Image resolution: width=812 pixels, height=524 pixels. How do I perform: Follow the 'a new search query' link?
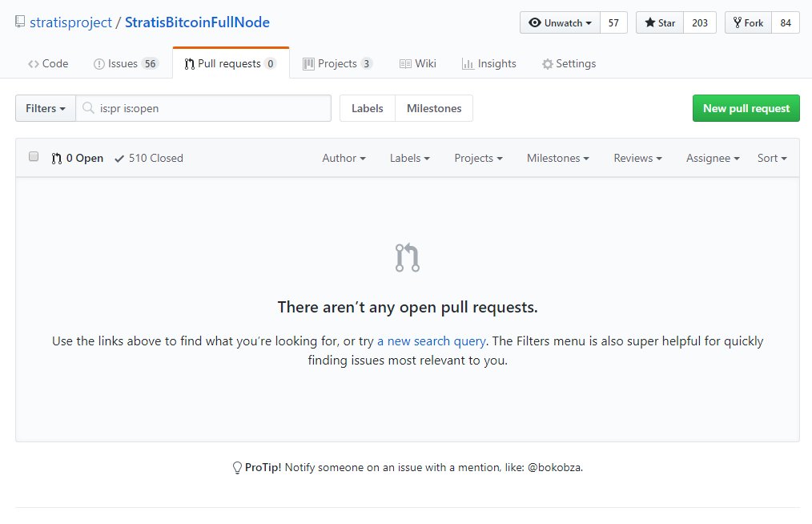click(432, 341)
